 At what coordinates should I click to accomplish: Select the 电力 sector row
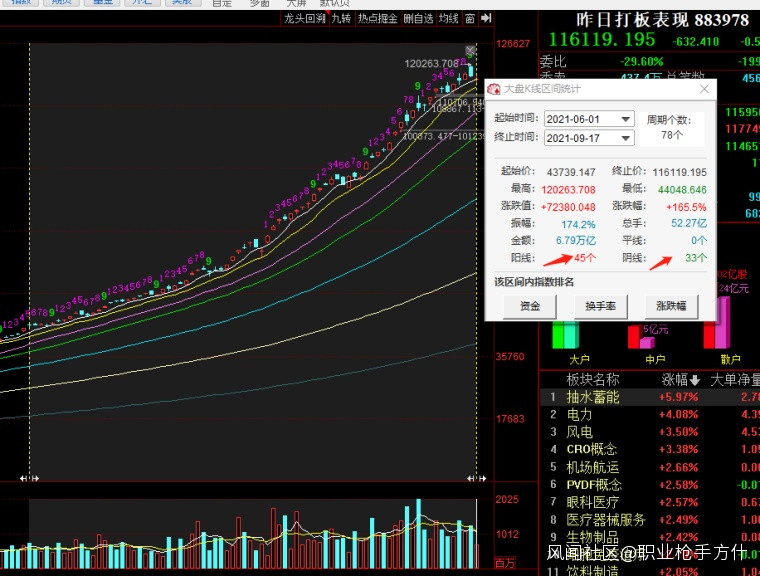click(x=650, y=415)
